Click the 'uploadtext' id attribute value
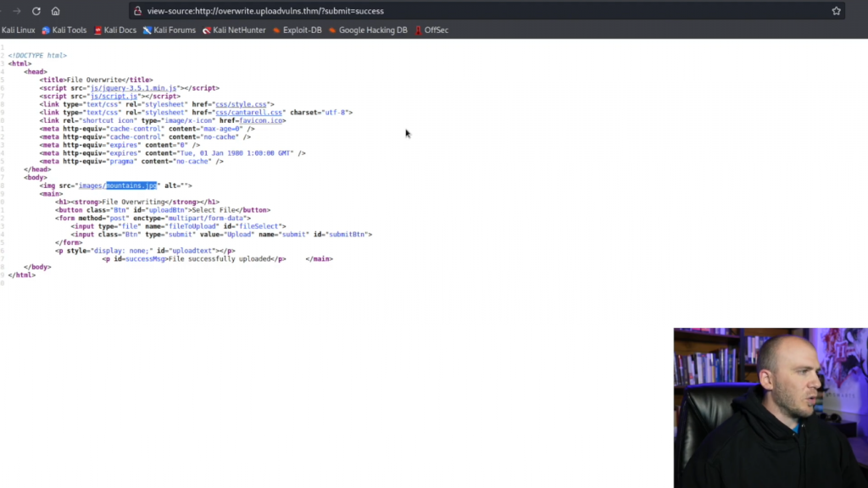 tap(192, 251)
